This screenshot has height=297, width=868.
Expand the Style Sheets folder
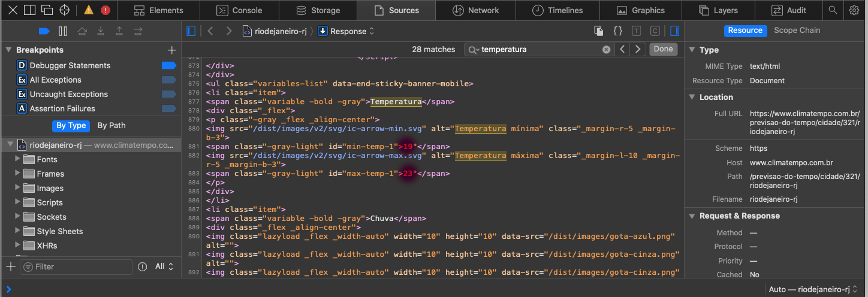17,231
